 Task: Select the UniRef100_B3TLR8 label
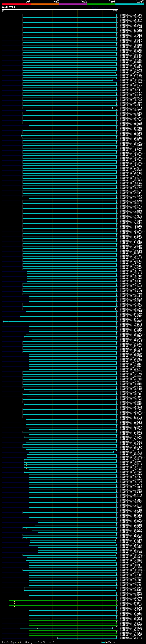pos(131,37)
